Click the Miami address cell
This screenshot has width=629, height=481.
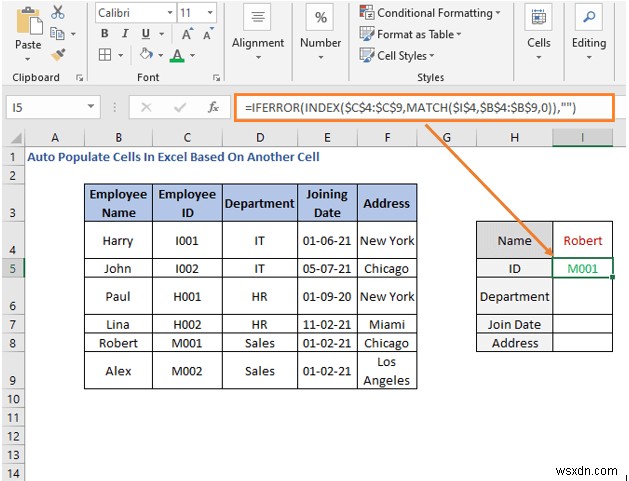(387, 324)
